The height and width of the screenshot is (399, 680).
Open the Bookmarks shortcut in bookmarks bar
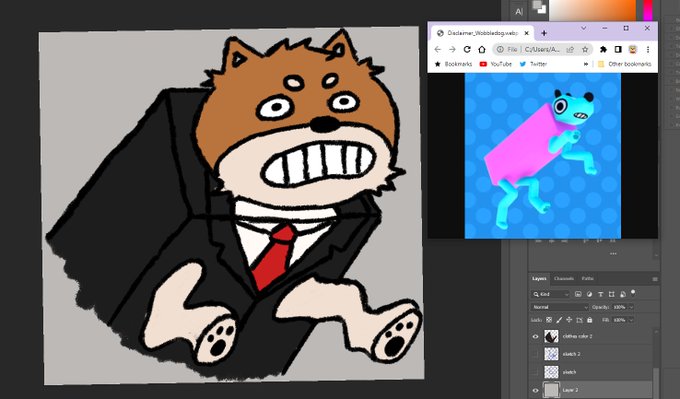tap(453, 64)
